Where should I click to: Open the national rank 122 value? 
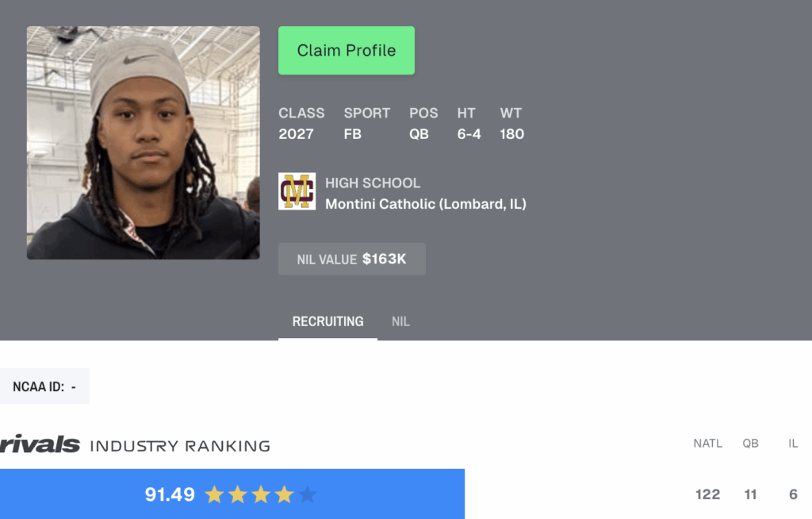pos(707,494)
